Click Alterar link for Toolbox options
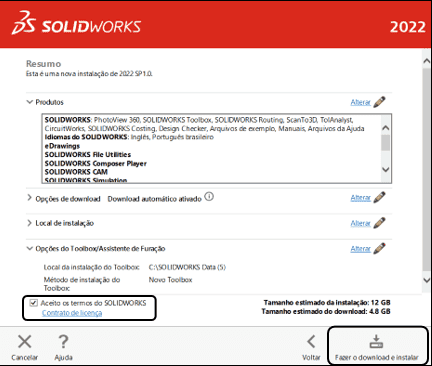This screenshot has width=432, height=366. tap(360, 249)
